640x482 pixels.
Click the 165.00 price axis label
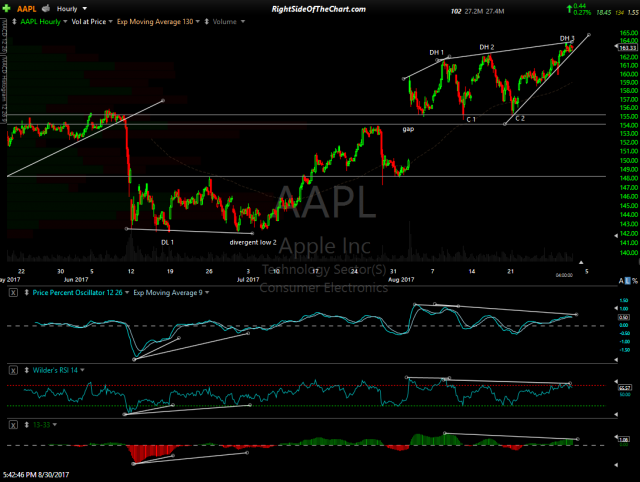point(629,33)
